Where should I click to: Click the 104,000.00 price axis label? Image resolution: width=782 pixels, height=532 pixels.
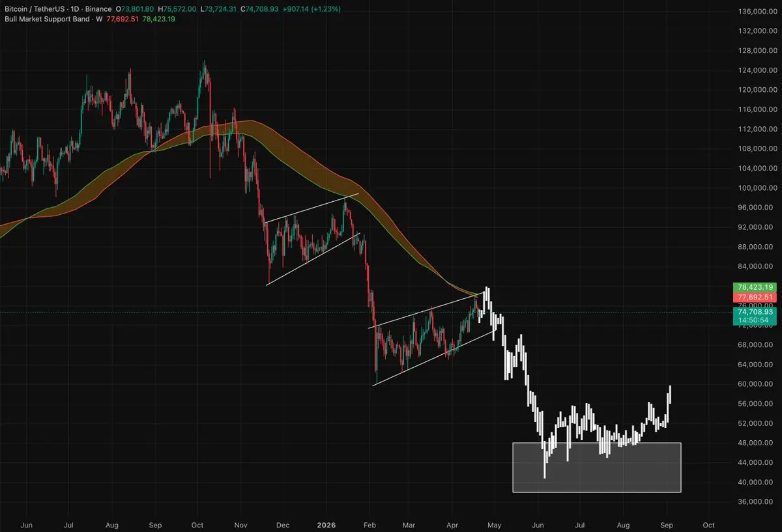tap(757, 169)
